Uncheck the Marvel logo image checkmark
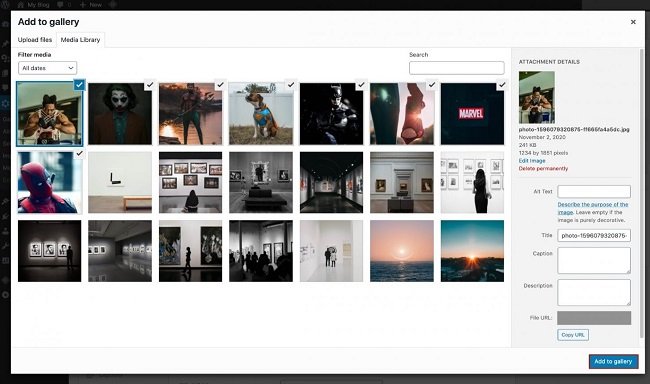650x384 pixels. 502,84
